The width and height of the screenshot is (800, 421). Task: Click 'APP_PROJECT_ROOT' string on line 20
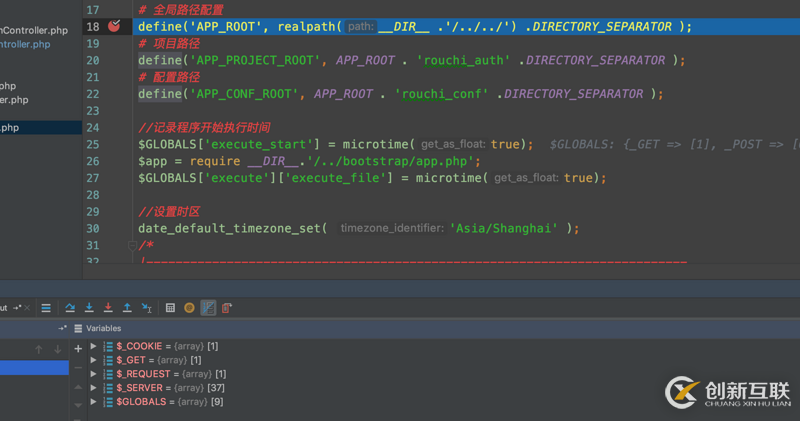point(255,60)
